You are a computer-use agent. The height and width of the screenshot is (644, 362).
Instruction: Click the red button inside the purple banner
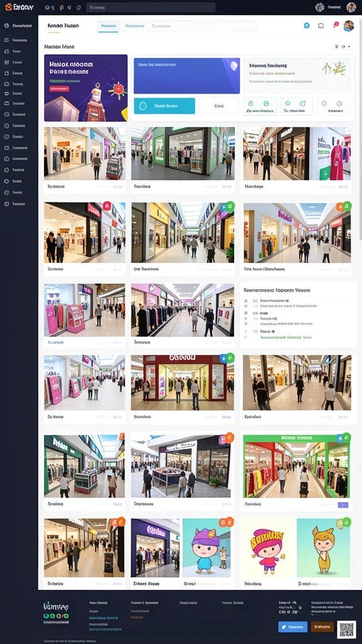click(59, 88)
